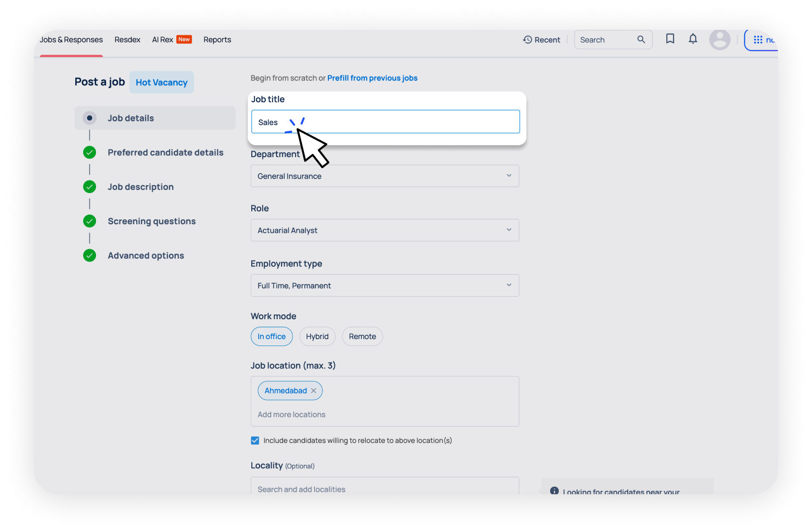The height and width of the screenshot is (532, 812).
Task: Click the user profile avatar
Action: click(x=719, y=40)
